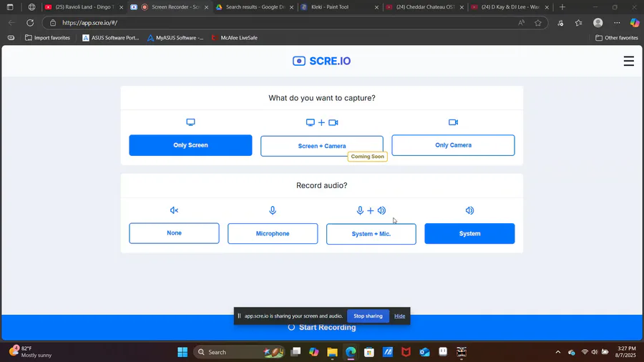Open Import favorites bookmark
Viewport: 644px width, 362px height.
(x=48, y=38)
